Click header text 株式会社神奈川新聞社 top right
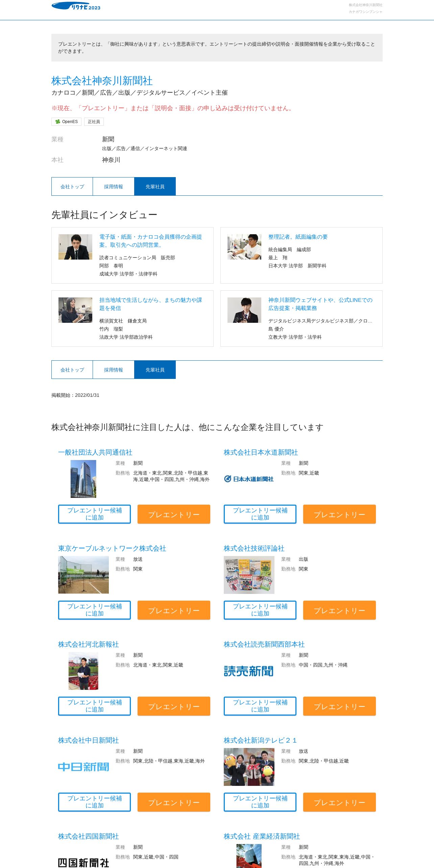Viewport: 434px width, 868px height. click(366, 5)
